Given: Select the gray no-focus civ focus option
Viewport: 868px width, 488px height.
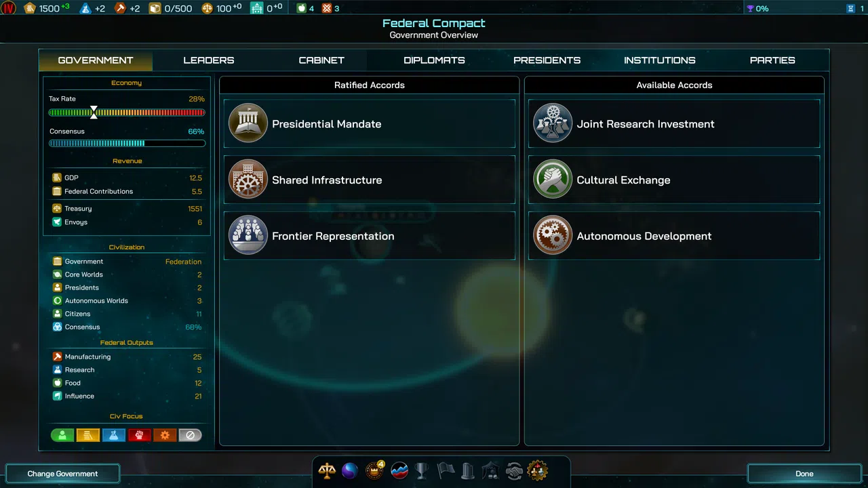Looking at the screenshot, I should [x=190, y=435].
